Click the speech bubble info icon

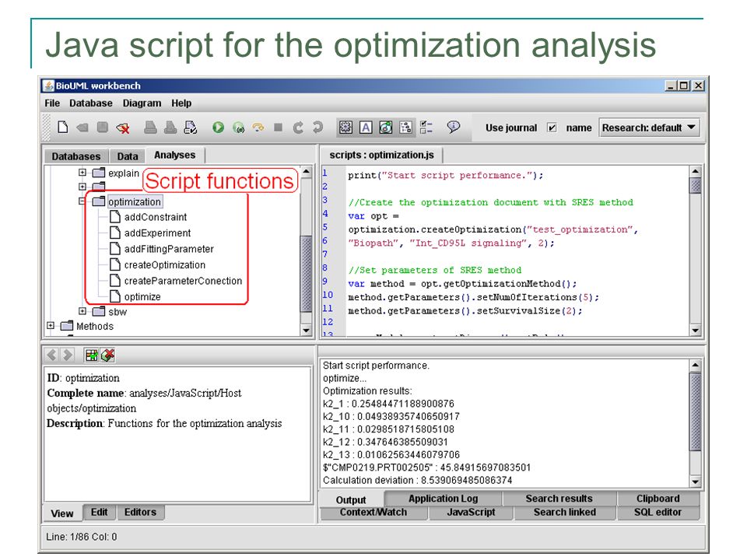coord(454,127)
